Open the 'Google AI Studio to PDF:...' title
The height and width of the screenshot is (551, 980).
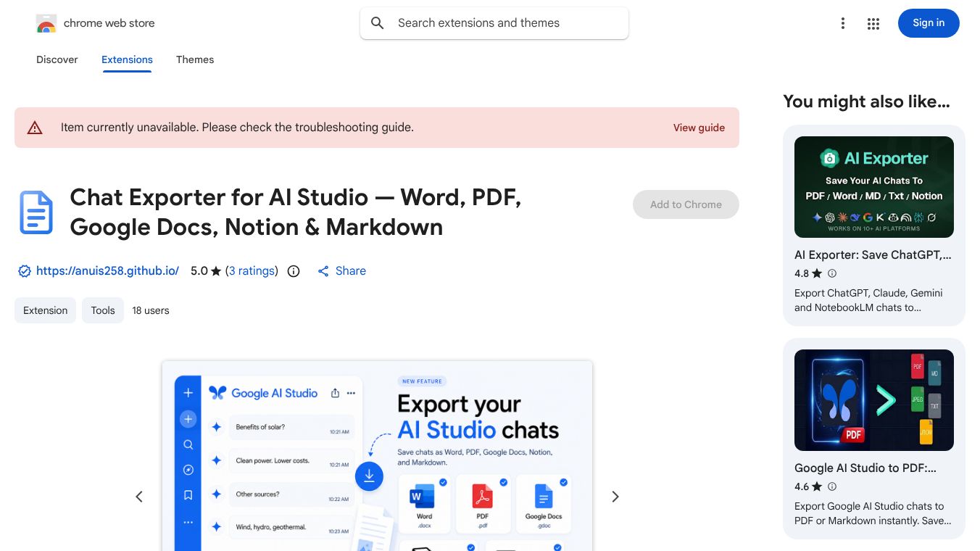(x=865, y=468)
